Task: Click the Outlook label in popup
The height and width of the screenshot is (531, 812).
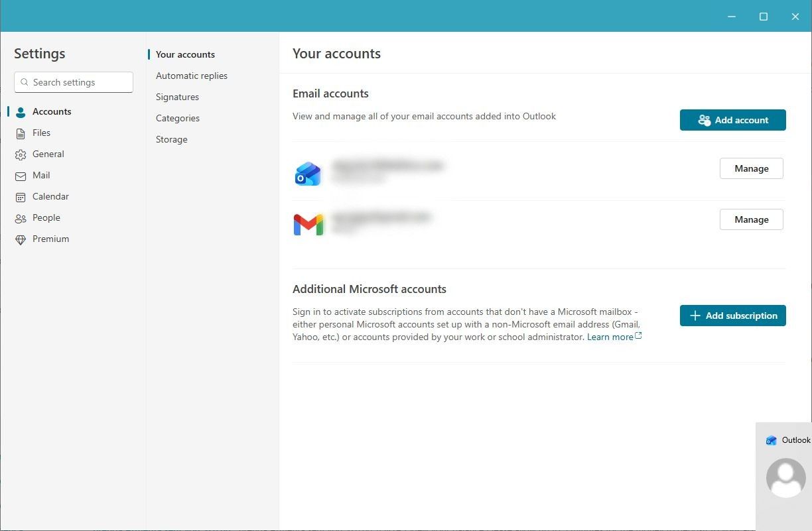Action: (x=796, y=440)
